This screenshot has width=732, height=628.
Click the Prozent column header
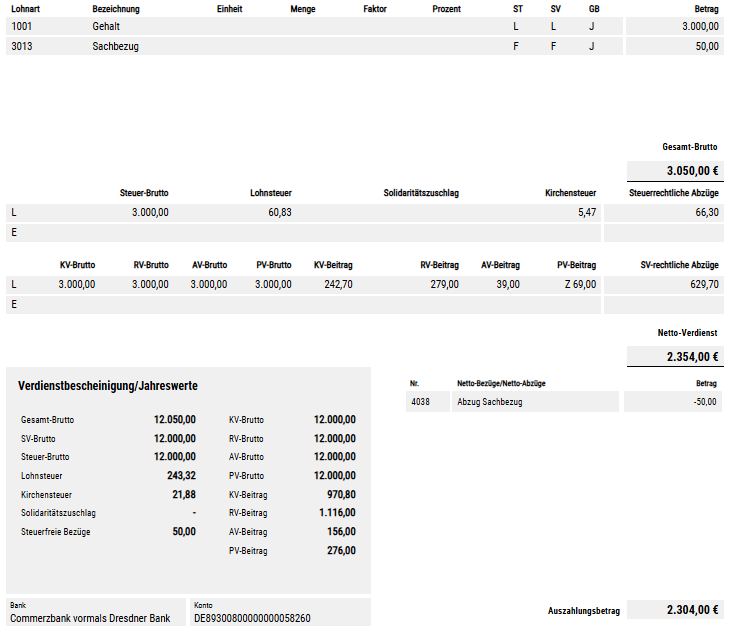point(446,9)
